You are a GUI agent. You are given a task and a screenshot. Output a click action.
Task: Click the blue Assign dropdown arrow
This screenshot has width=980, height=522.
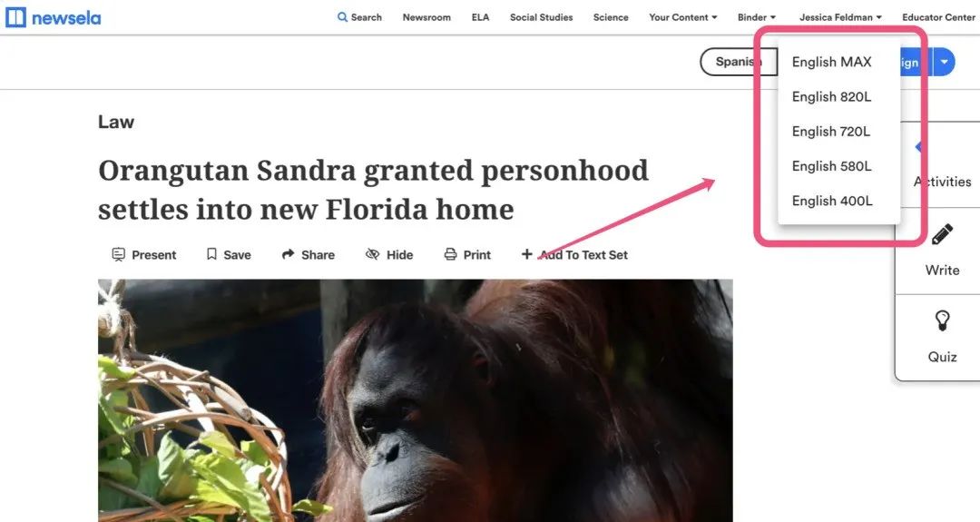coord(945,62)
